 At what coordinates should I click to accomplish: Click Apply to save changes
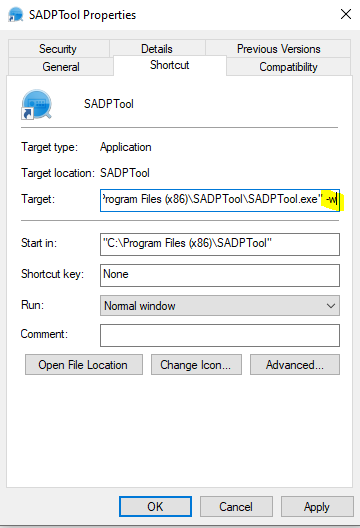pyautogui.click(x=317, y=506)
